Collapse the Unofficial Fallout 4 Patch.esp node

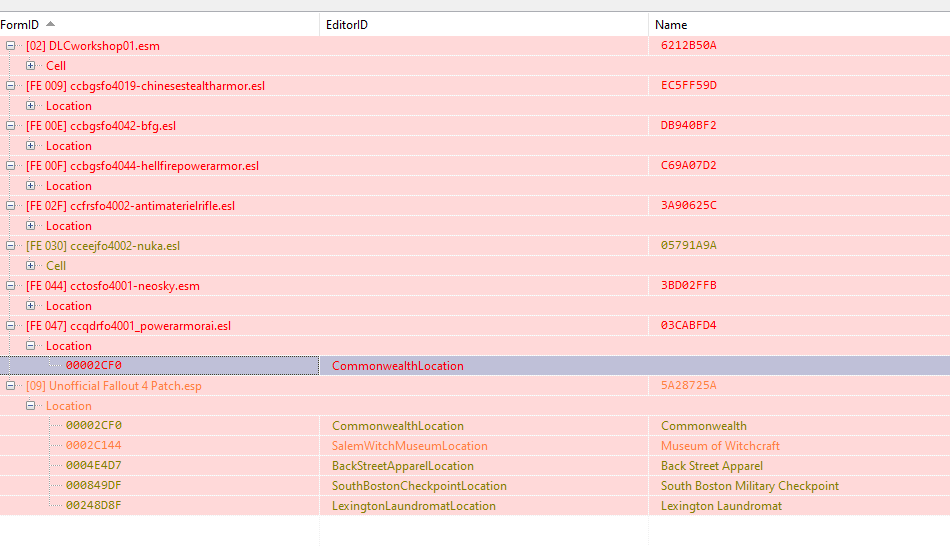tap(10, 385)
